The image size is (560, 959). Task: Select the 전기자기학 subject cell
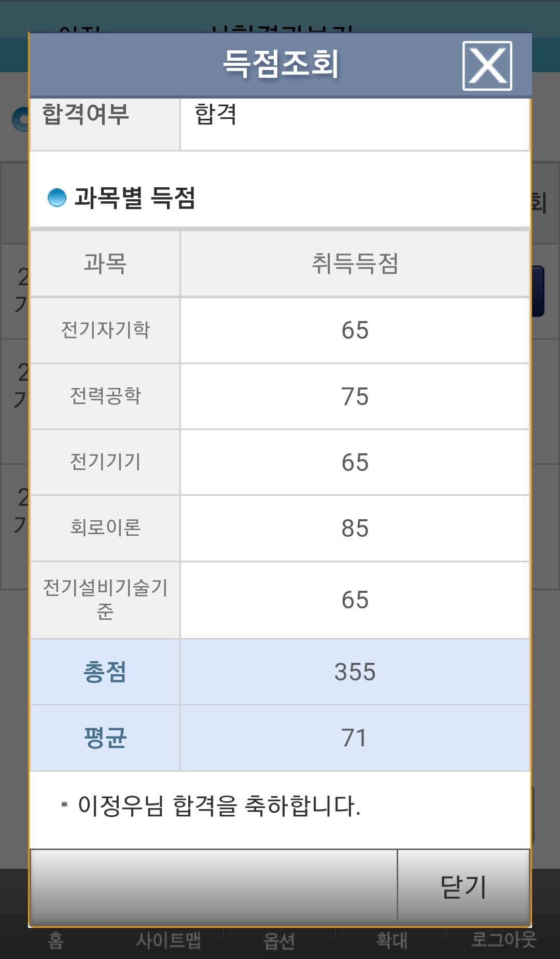point(105,330)
